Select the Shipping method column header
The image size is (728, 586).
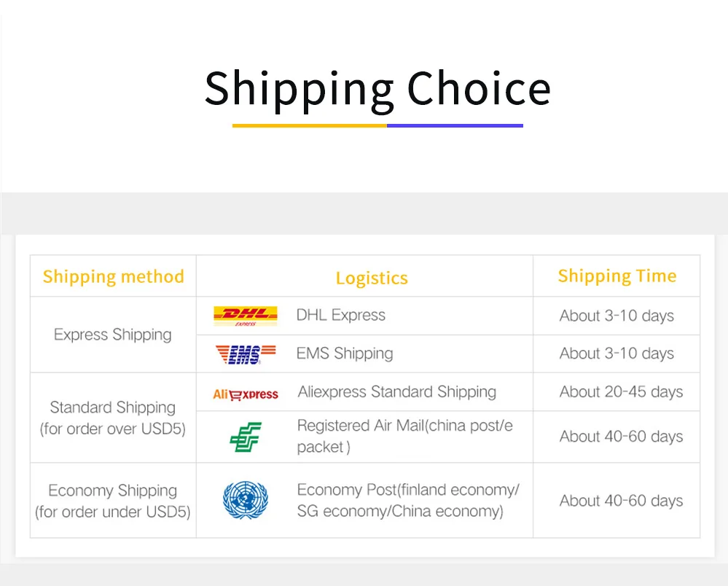(x=113, y=277)
